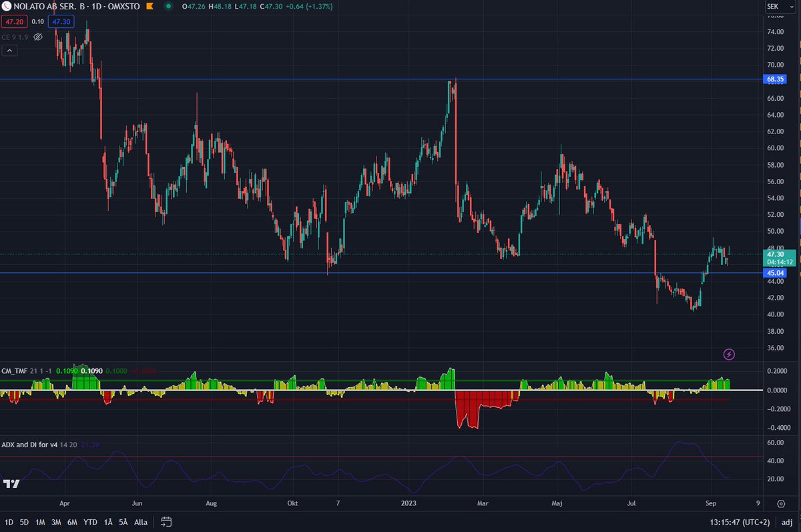Viewport: 801px width, 532px height.
Task: Select the 1M time range
Action: (x=41, y=521)
